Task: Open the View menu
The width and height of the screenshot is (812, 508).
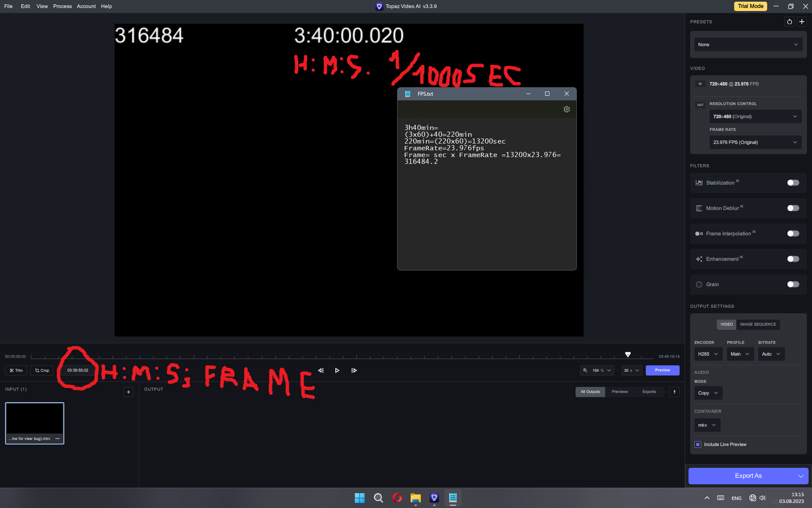Action: click(42, 6)
